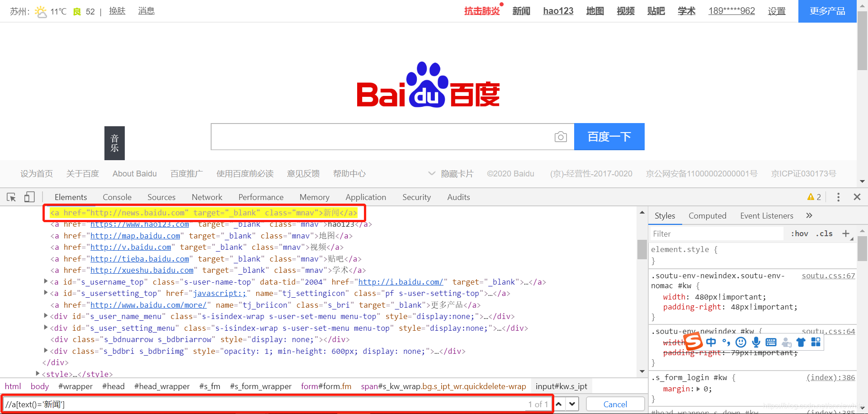Open the Security tab
Viewport: 868px width, 414px height.
click(x=417, y=197)
